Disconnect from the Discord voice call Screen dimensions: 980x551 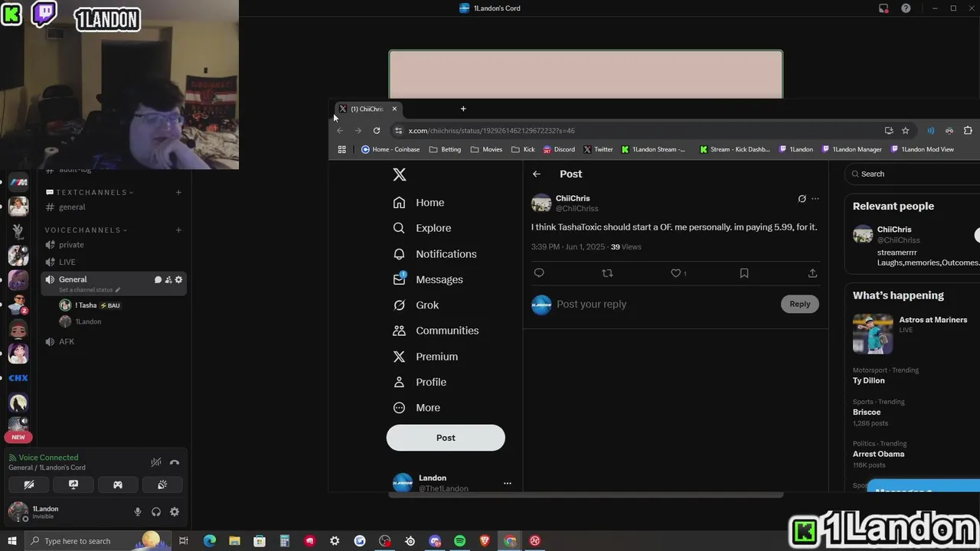coord(175,462)
